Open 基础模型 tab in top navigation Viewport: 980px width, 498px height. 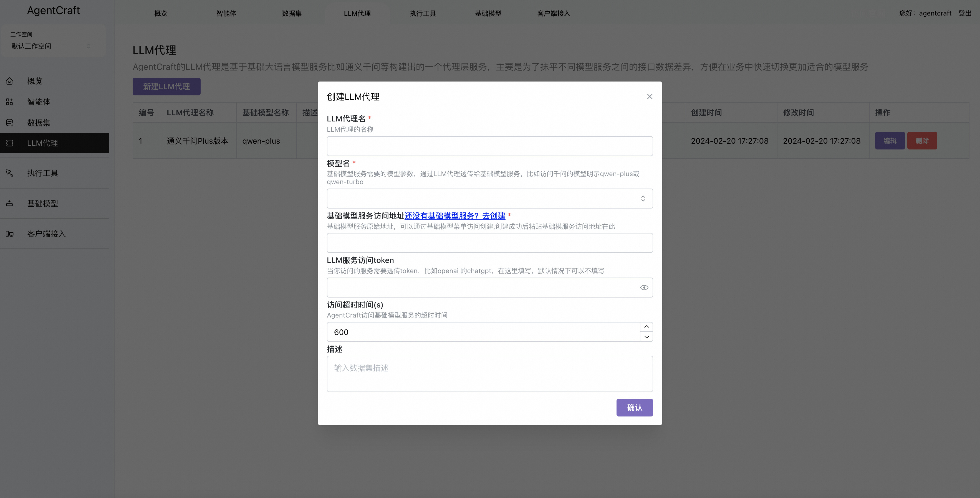[488, 13]
